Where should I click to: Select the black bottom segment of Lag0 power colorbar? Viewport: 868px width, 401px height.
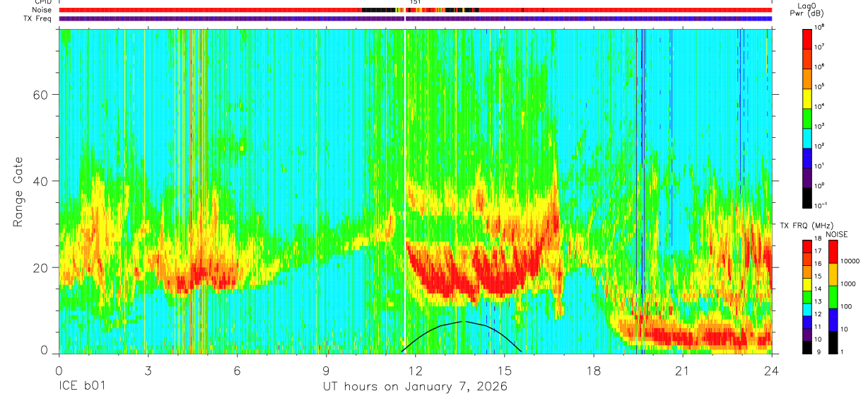point(808,197)
